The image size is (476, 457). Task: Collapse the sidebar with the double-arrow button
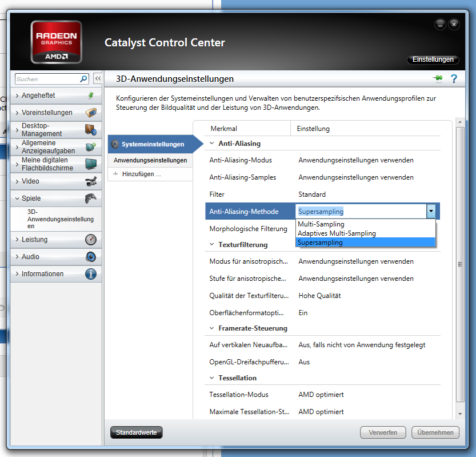(x=98, y=79)
